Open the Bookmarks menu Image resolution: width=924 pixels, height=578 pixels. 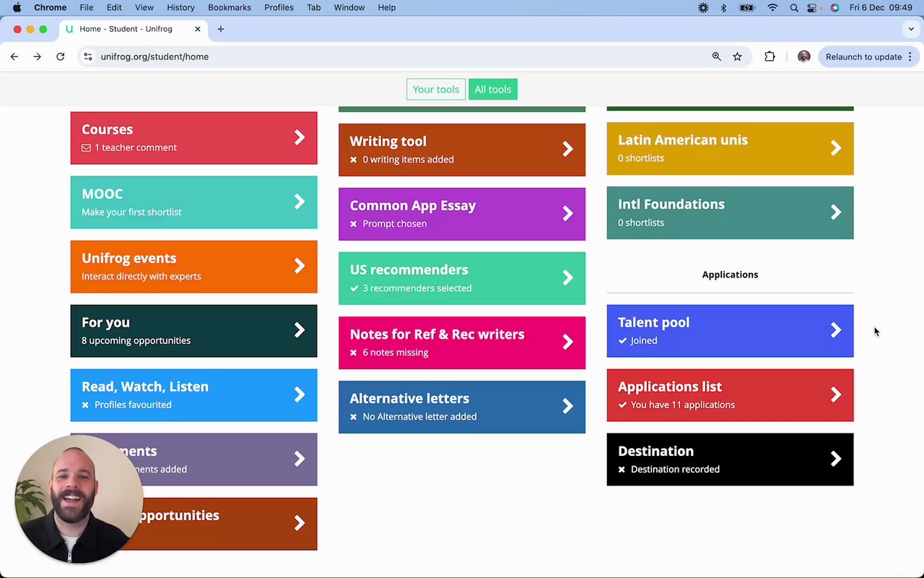pyautogui.click(x=230, y=7)
